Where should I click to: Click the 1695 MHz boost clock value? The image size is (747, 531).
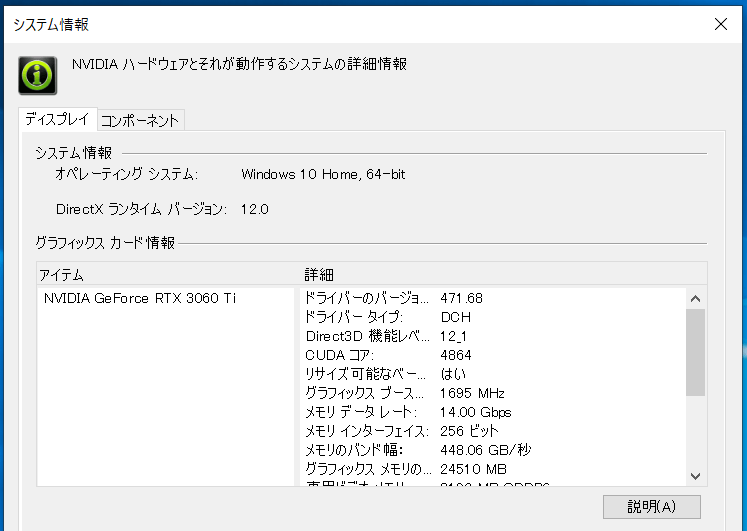[x=472, y=393]
